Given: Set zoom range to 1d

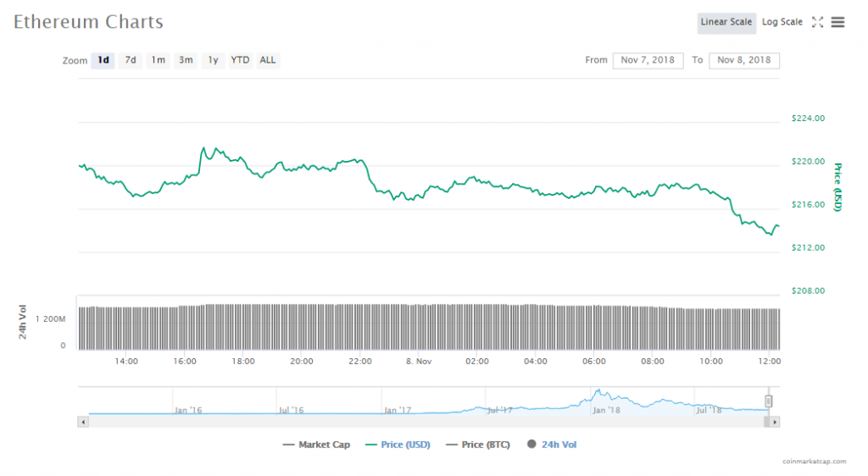Looking at the screenshot, I should (103, 60).
